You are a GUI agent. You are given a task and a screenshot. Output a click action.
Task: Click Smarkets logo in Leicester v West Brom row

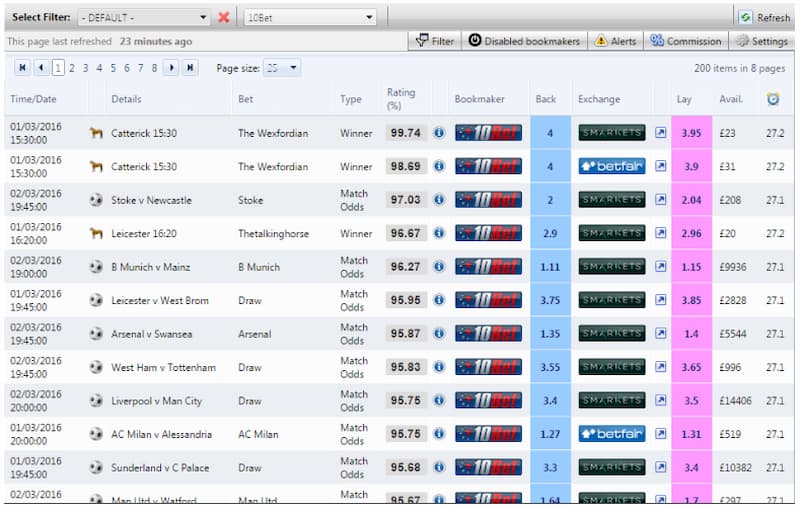coord(612,300)
